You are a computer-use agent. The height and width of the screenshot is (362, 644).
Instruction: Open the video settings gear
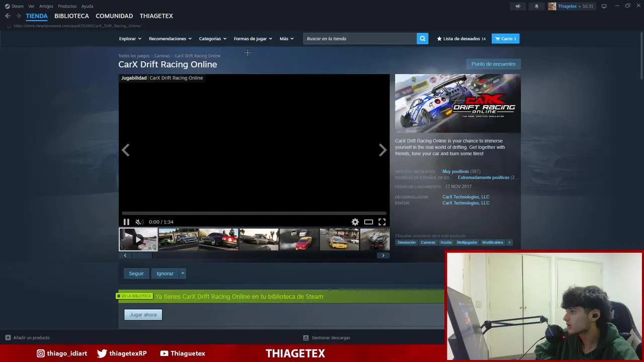(x=355, y=222)
